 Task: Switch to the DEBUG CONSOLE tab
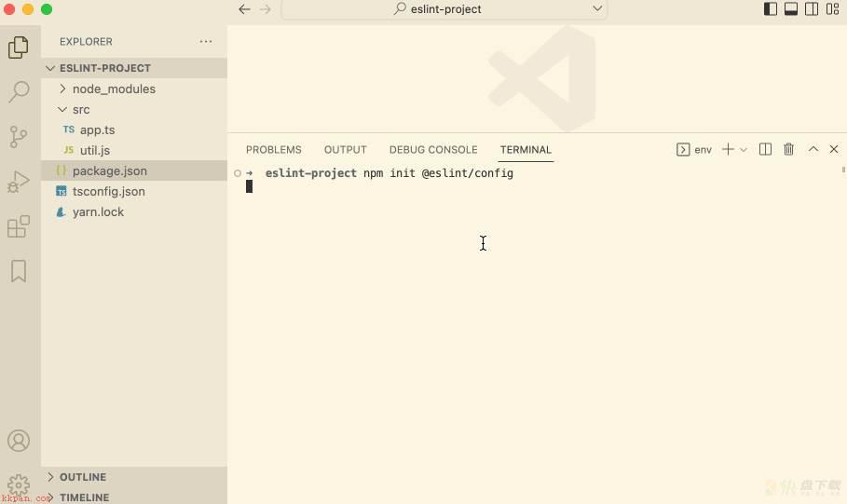click(433, 150)
